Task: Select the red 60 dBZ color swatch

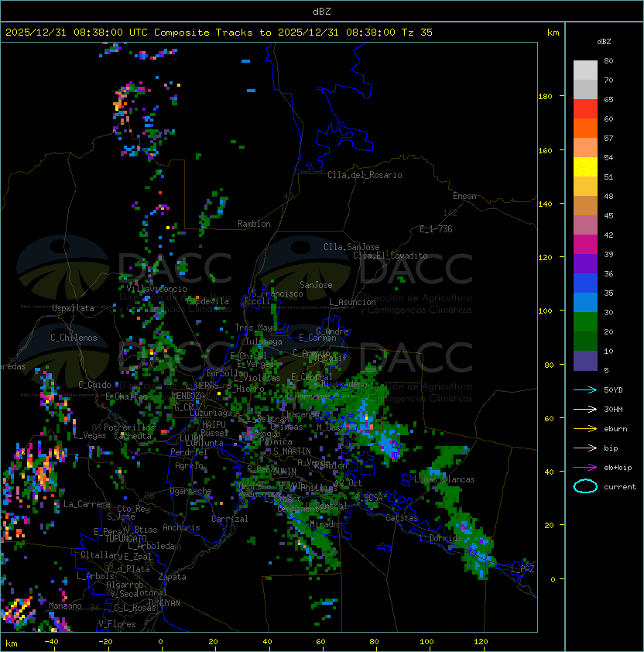Action: pos(585,109)
